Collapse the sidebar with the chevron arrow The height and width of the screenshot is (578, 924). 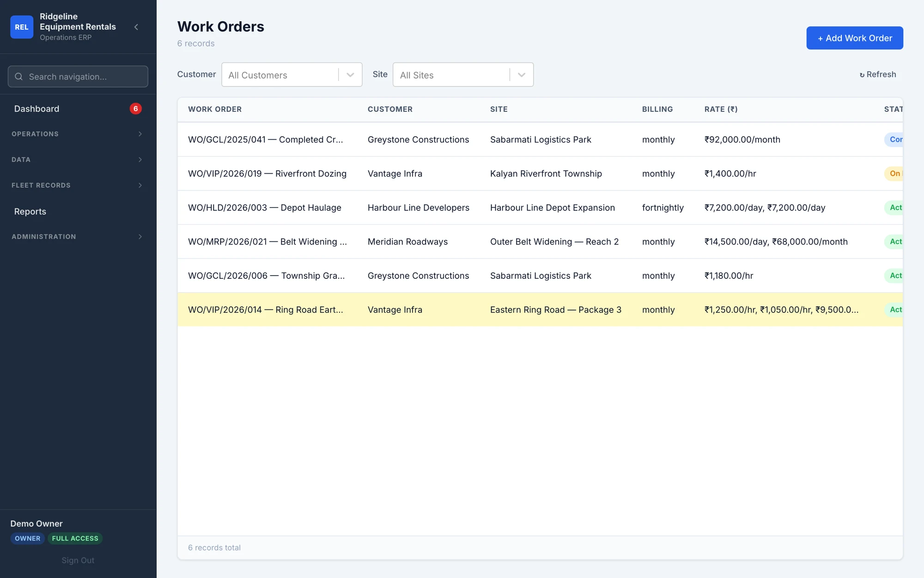tap(136, 27)
